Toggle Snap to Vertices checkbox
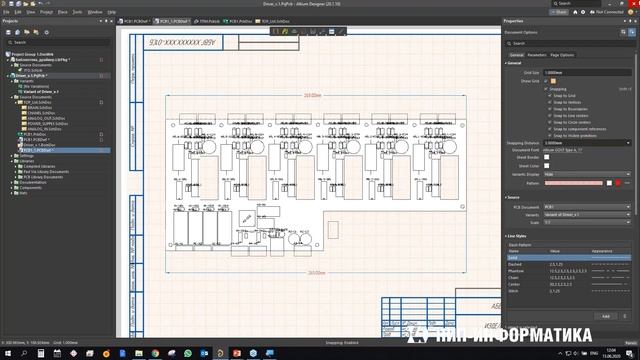 tap(550, 102)
